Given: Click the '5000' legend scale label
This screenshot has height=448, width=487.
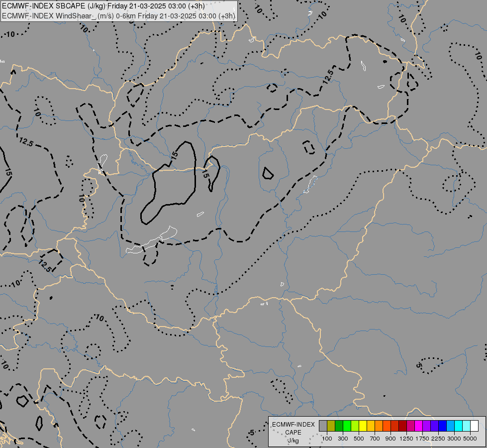Looking at the screenshot, I should (470, 439).
